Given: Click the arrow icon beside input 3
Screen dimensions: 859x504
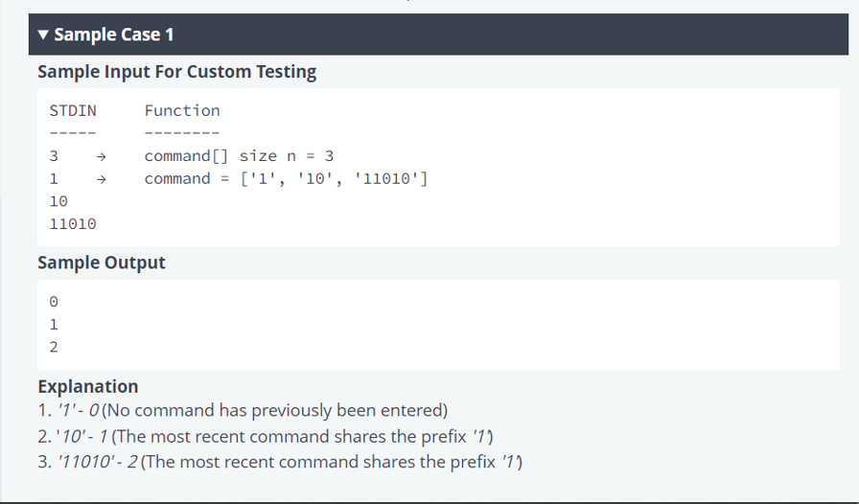Looking at the screenshot, I should tap(101, 157).
